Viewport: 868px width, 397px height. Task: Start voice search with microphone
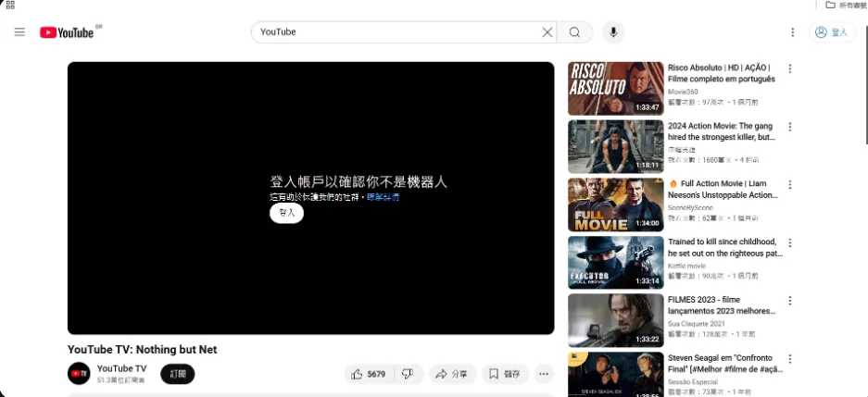613,32
